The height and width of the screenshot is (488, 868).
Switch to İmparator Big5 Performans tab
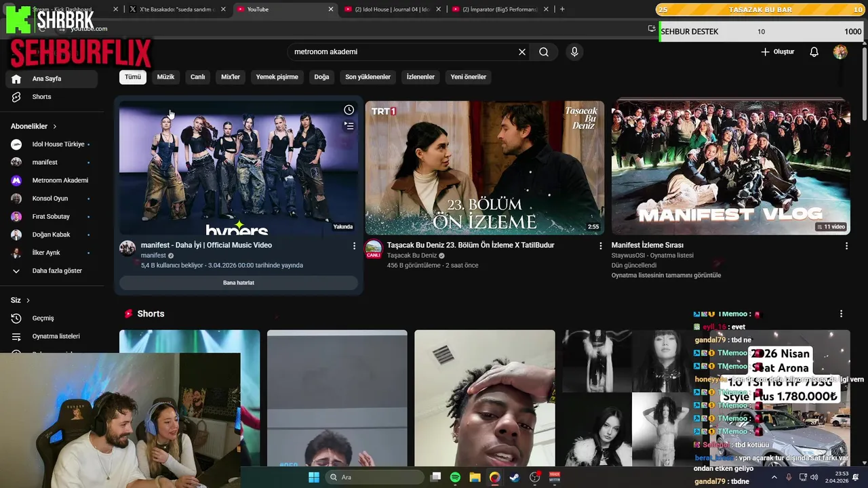tap(500, 9)
